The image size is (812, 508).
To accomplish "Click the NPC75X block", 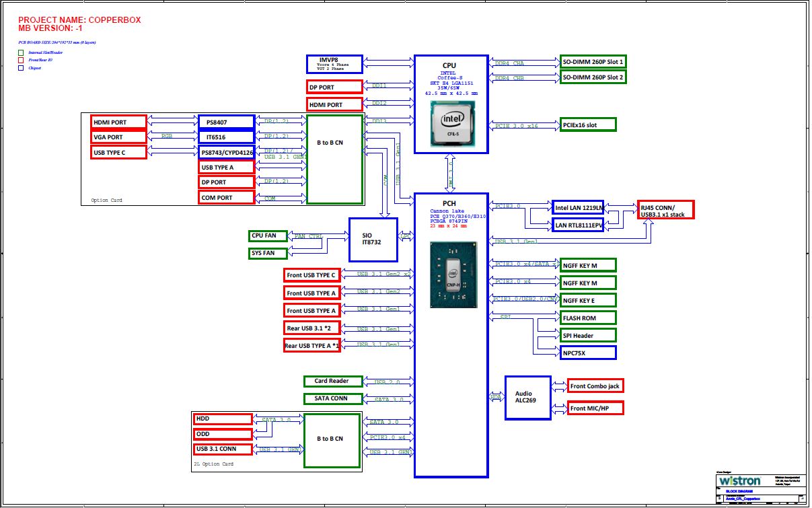I will click(x=588, y=352).
